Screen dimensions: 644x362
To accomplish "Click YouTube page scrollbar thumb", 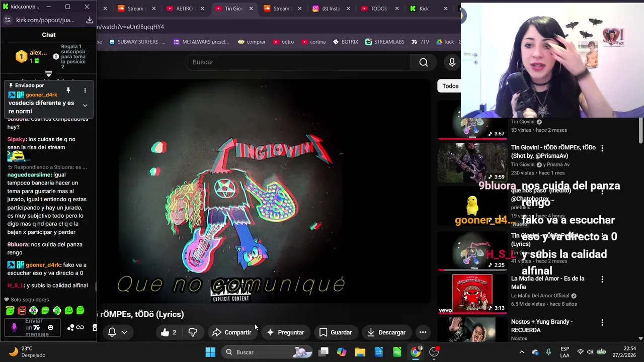I will (640, 132).
